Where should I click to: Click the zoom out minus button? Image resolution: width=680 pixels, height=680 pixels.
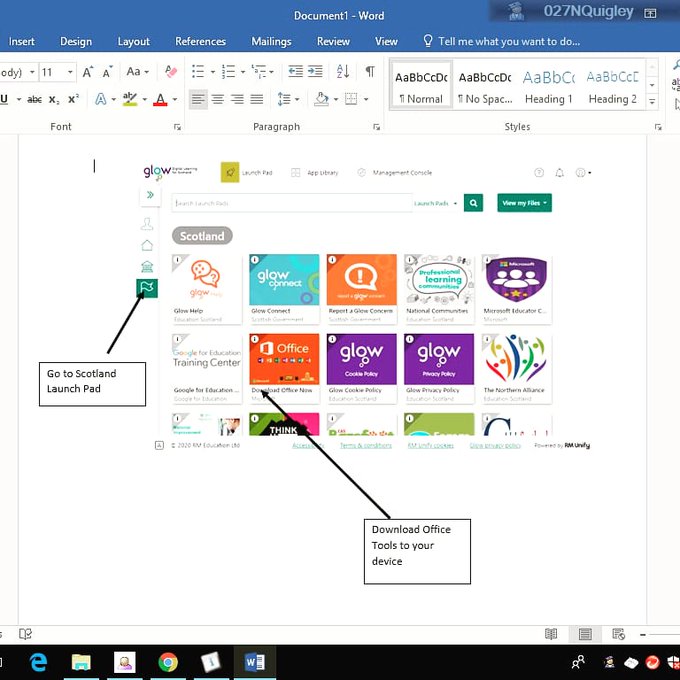point(643,634)
